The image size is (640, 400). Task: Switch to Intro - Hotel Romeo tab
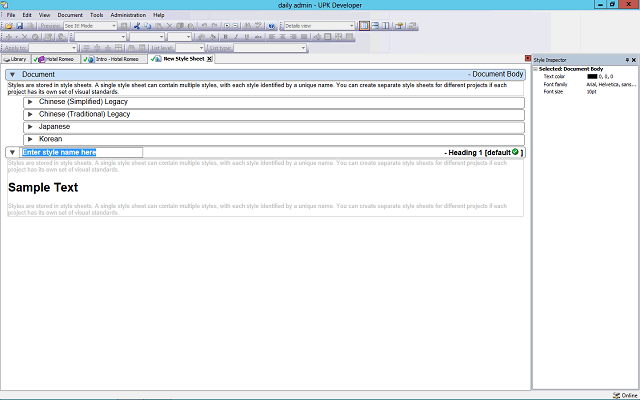(117, 59)
